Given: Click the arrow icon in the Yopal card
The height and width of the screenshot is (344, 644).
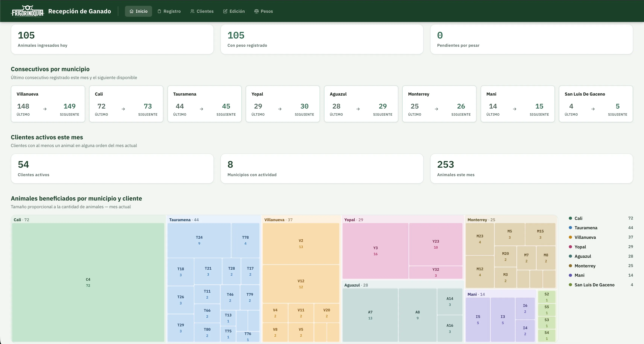Looking at the screenshot, I should pyautogui.click(x=280, y=109).
